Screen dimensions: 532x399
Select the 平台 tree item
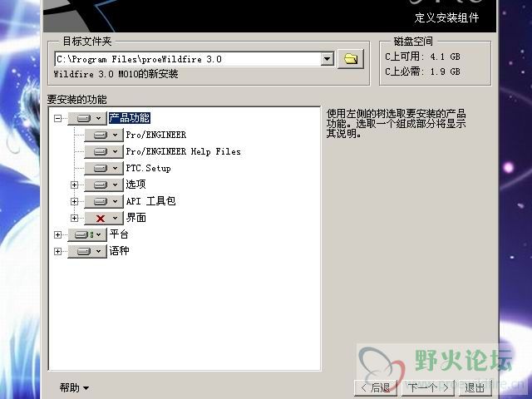(119, 234)
